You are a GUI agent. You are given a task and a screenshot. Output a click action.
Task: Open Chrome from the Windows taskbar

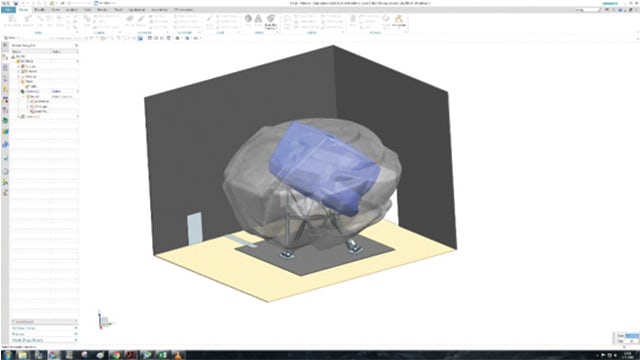[116, 355]
